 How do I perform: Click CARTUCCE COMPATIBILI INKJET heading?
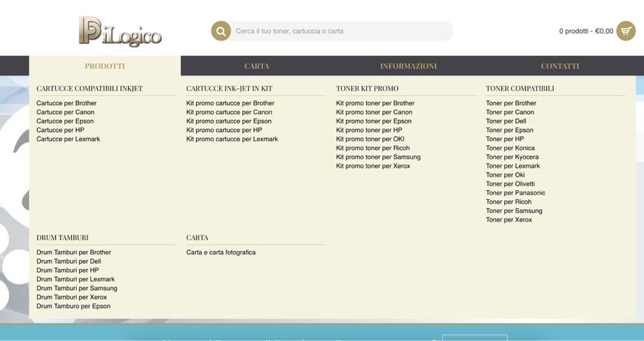90,88
